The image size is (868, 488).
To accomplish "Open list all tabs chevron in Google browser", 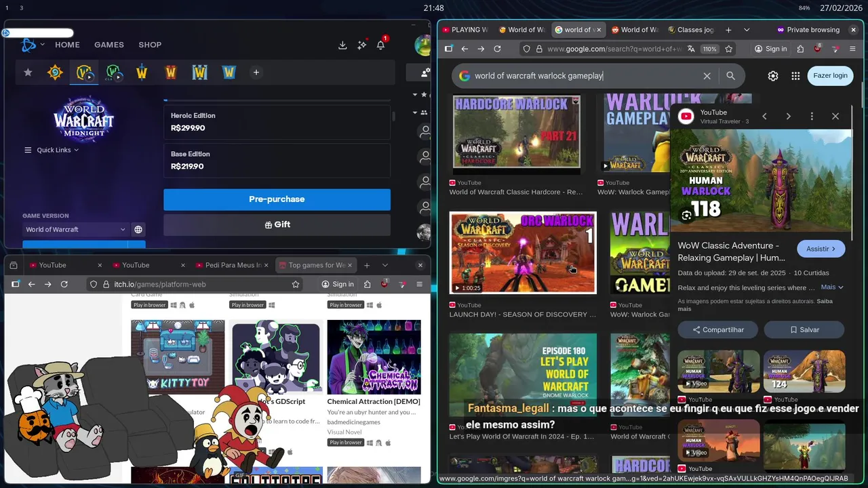I will click(x=747, y=30).
